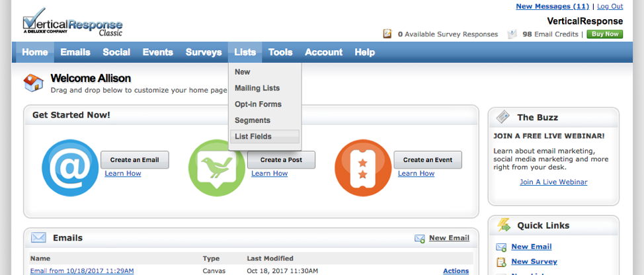Click the Name column header
Image resolution: width=644 pixels, height=275 pixels.
(x=40, y=258)
